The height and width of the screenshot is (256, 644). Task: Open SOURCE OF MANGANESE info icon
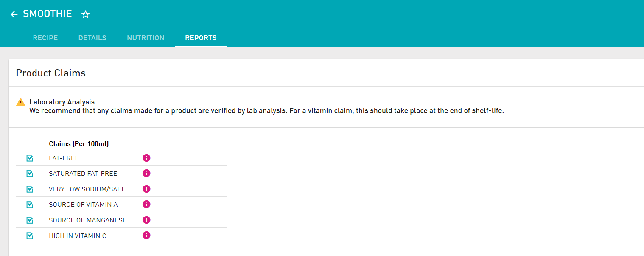click(146, 220)
